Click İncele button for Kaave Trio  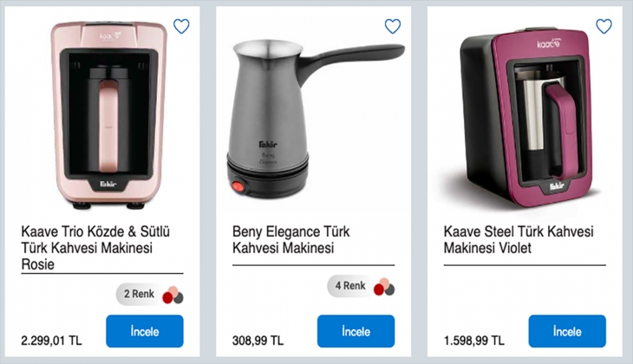[144, 331]
